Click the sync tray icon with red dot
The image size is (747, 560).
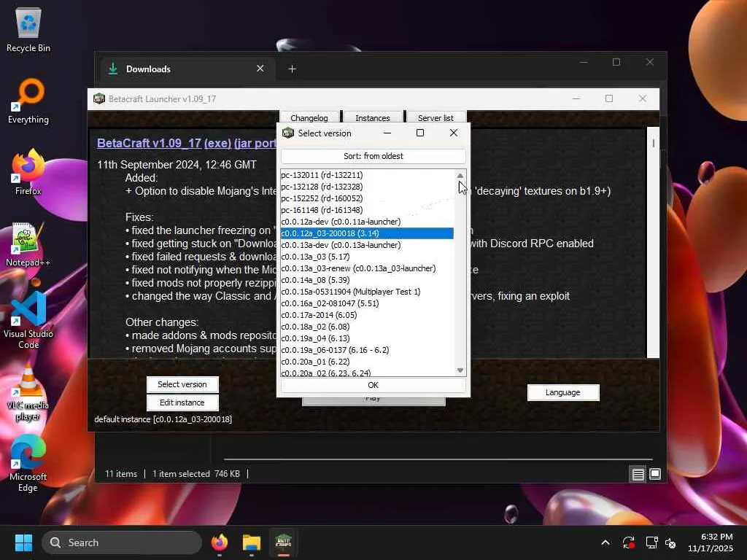pos(628,542)
